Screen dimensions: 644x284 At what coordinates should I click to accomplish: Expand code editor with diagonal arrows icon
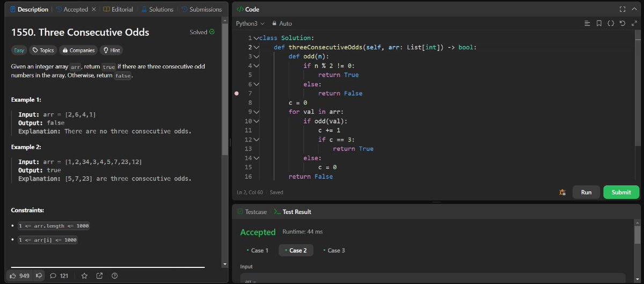635,24
